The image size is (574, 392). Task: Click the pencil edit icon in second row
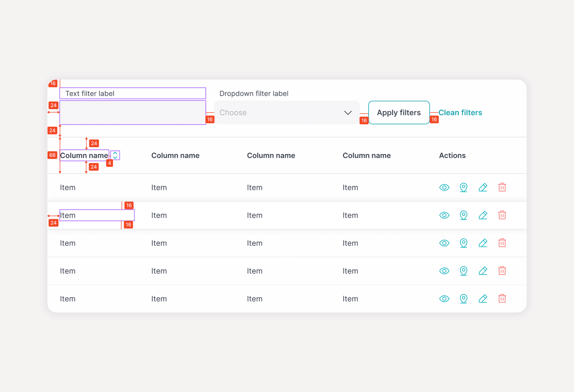coord(483,215)
